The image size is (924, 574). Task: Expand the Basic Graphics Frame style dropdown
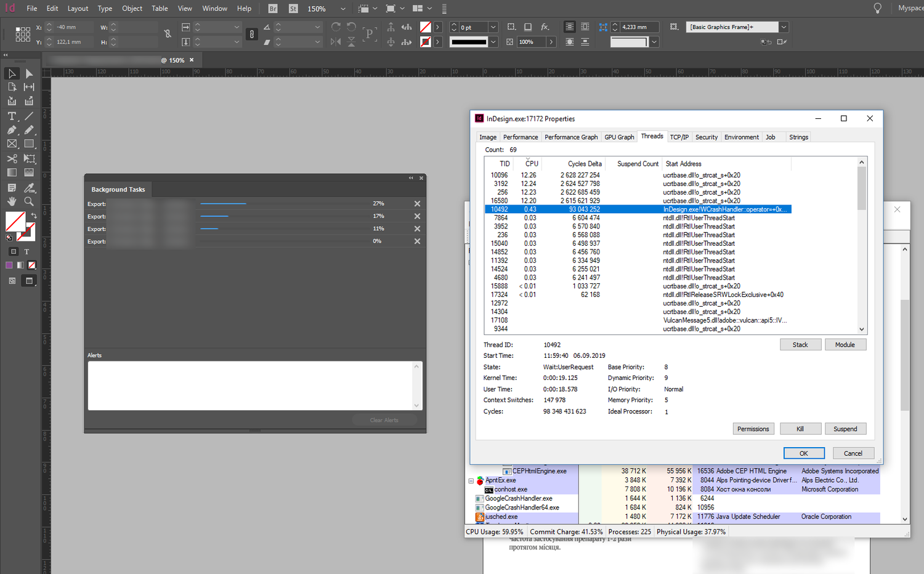tap(784, 27)
